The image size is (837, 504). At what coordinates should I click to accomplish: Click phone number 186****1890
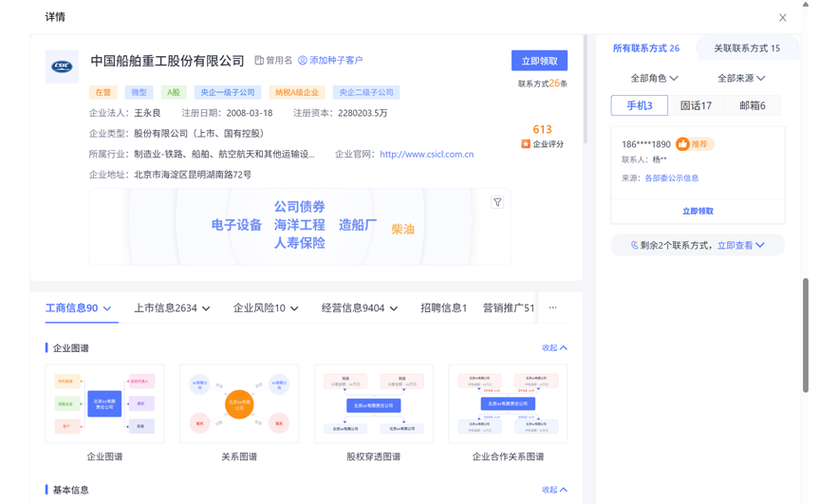pos(646,144)
